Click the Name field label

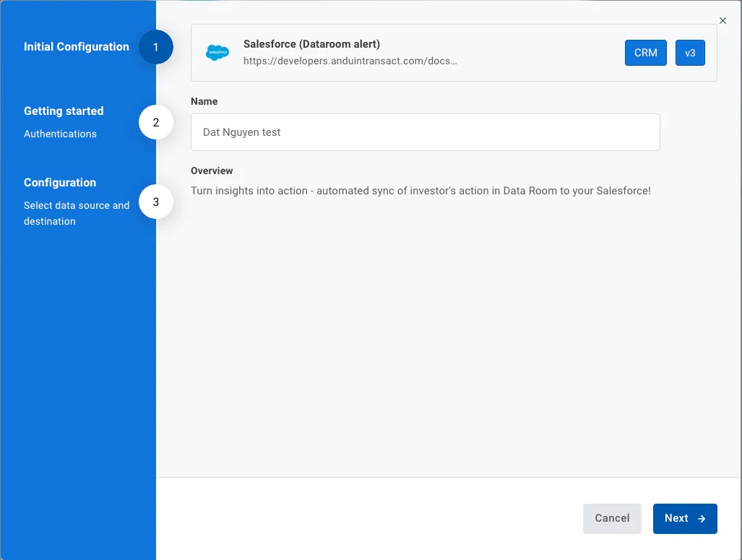pos(204,101)
